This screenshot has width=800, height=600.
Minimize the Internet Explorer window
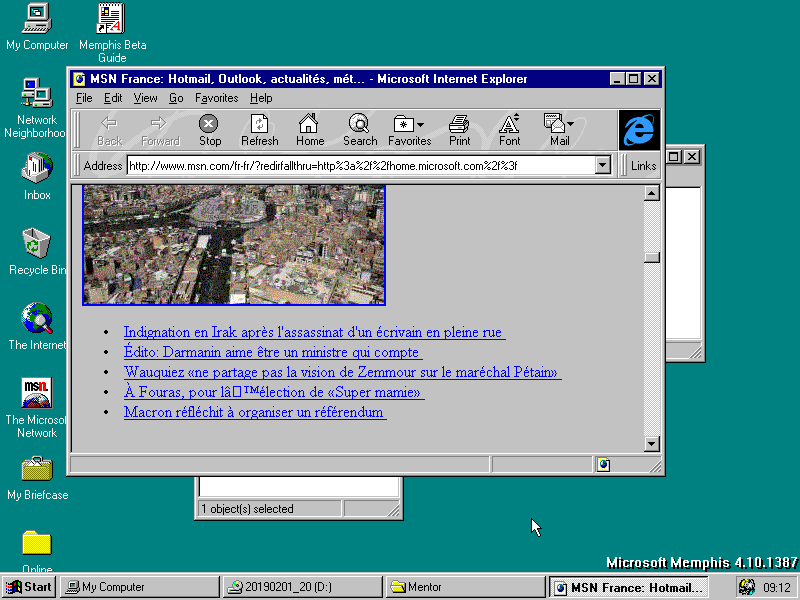[x=617, y=79]
